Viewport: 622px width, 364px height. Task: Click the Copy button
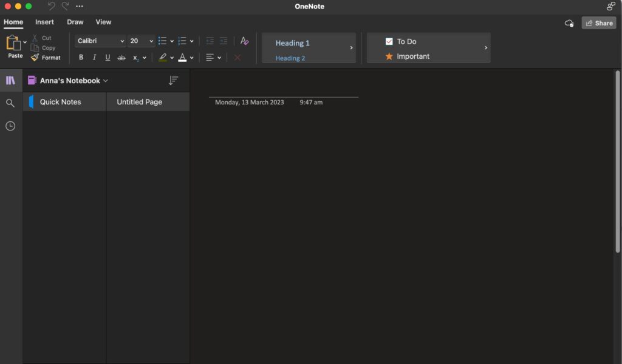click(43, 48)
